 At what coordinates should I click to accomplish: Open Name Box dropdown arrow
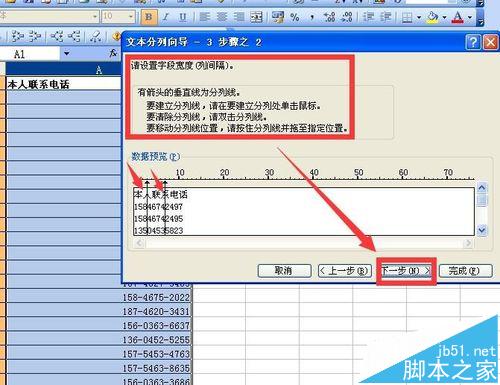[66, 54]
